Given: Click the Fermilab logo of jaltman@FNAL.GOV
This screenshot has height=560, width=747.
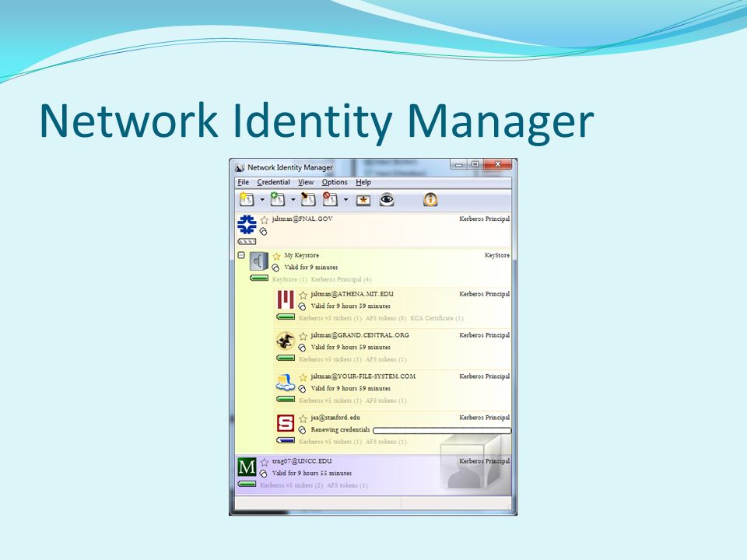Looking at the screenshot, I should [247, 224].
